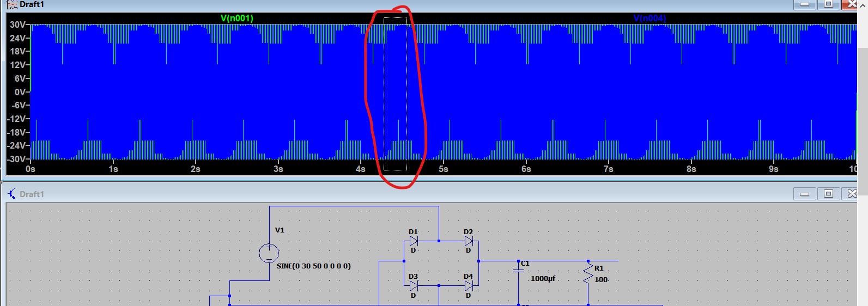Click the 3s time axis label
Viewport: 868px width, 306px height.
278,169
